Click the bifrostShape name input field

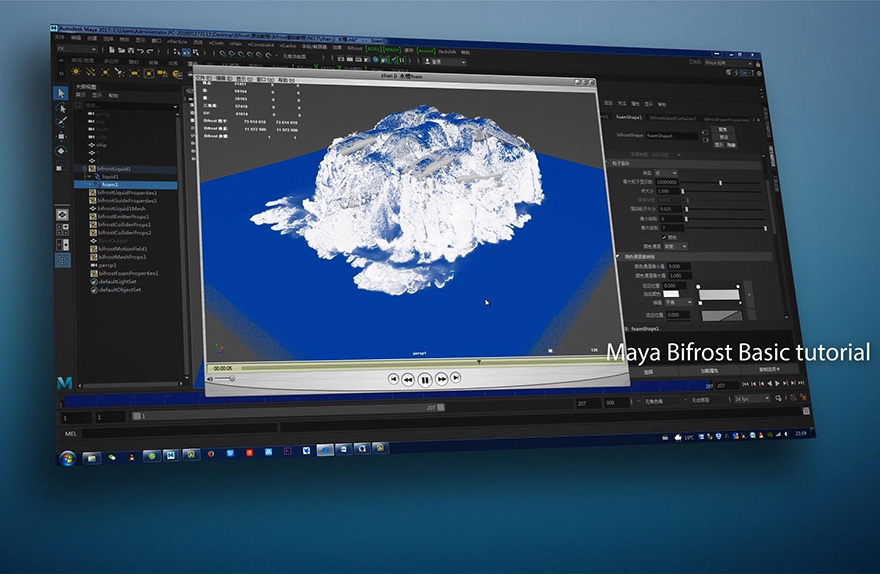coord(672,135)
